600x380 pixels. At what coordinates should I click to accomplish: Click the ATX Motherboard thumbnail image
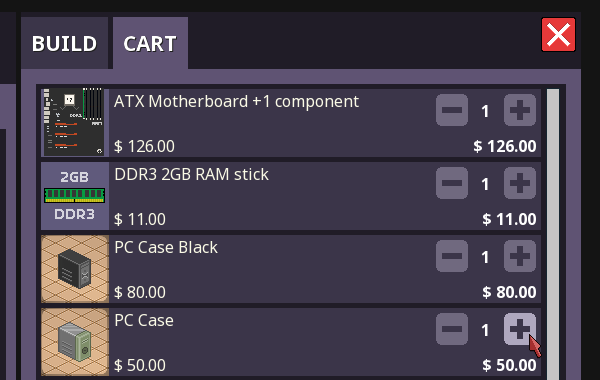[75, 122]
